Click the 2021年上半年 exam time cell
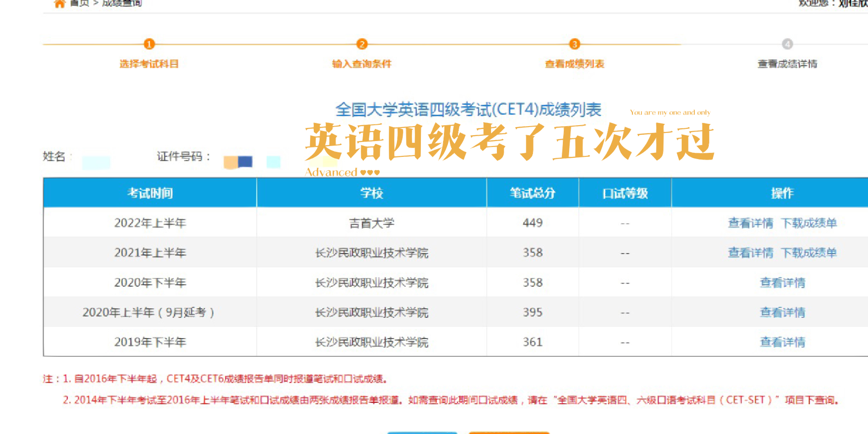 (x=150, y=253)
